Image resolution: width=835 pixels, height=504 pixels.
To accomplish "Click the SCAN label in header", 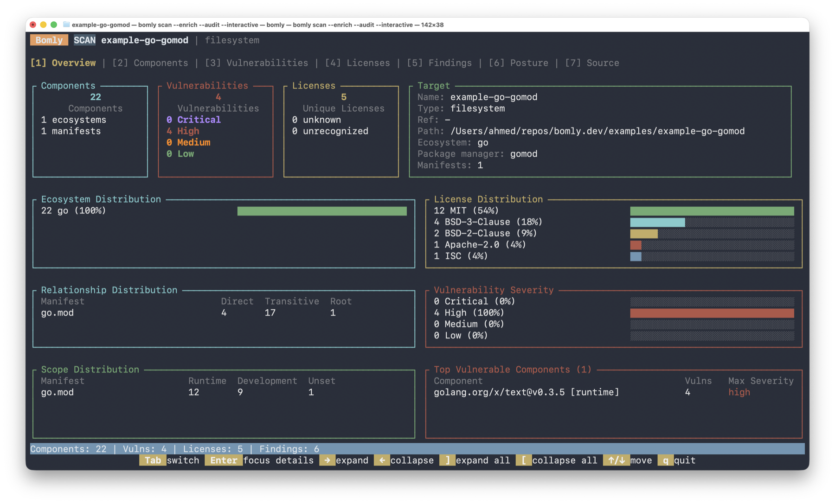I will (84, 40).
